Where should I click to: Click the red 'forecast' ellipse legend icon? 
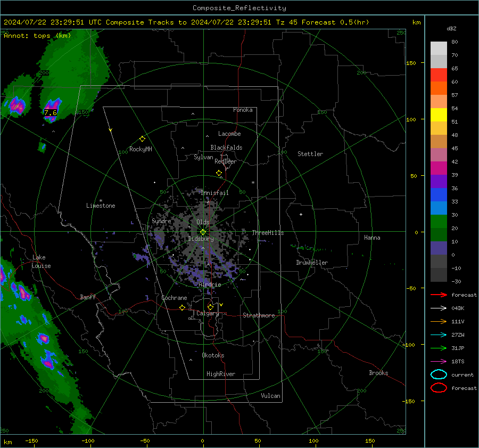[x=439, y=388]
